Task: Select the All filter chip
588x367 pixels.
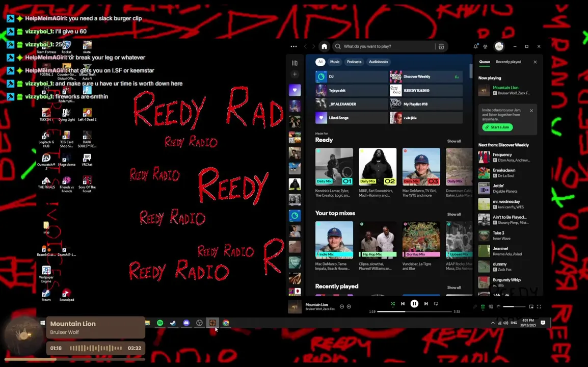Action: coord(320,62)
